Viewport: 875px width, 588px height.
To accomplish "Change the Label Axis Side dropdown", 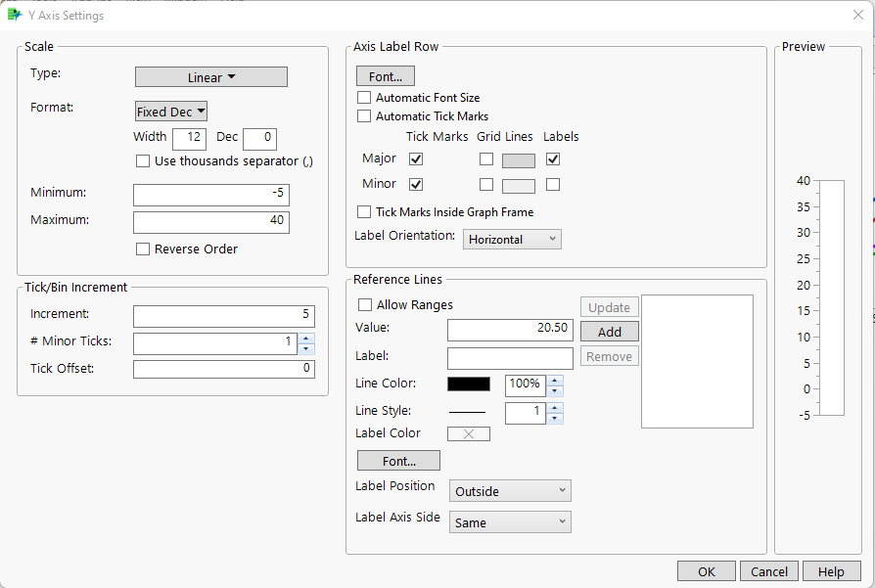I will (x=509, y=521).
